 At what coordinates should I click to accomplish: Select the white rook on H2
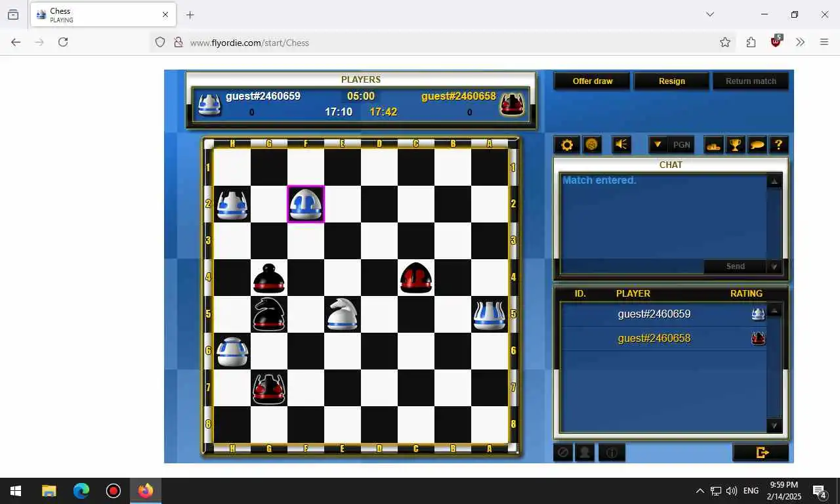(x=232, y=204)
